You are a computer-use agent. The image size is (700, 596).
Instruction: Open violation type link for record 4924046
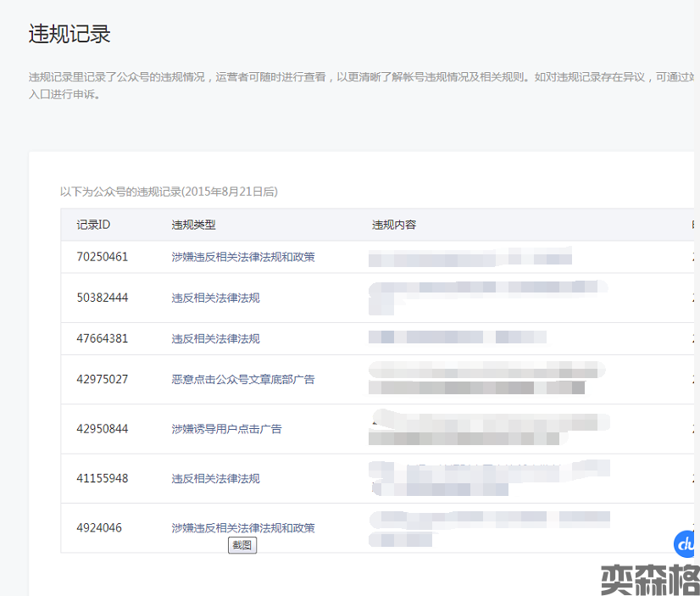[243, 528]
